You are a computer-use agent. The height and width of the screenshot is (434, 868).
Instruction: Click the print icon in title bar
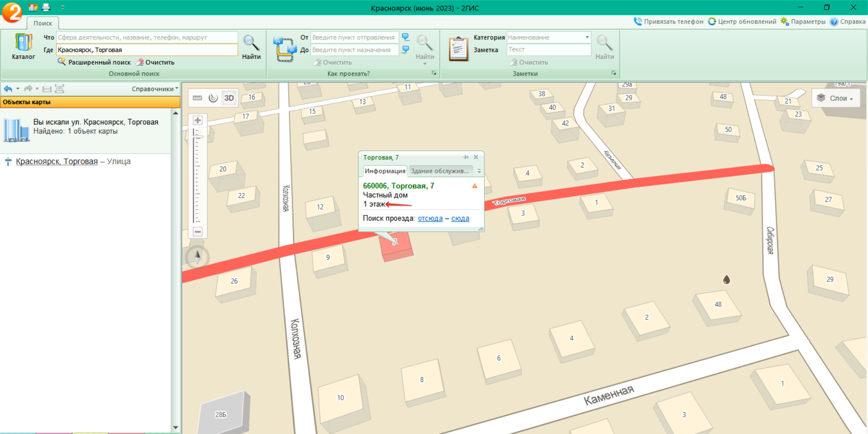[46, 7]
